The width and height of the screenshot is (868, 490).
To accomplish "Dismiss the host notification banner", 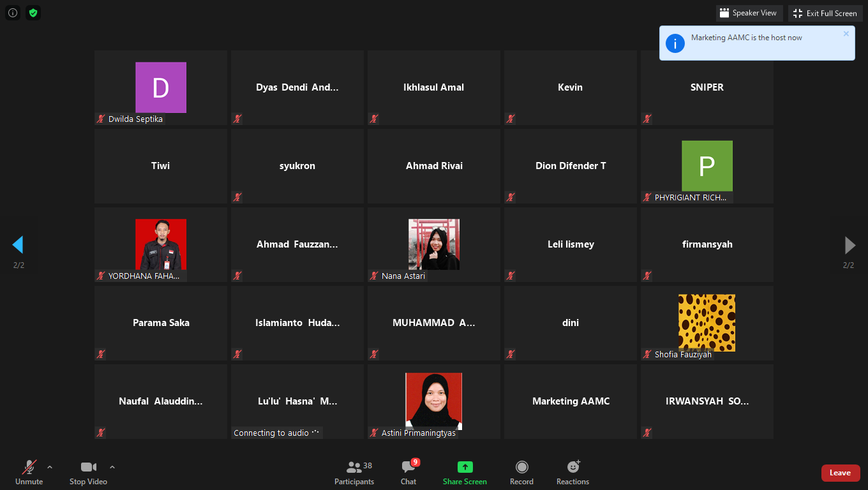I will 846,34.
